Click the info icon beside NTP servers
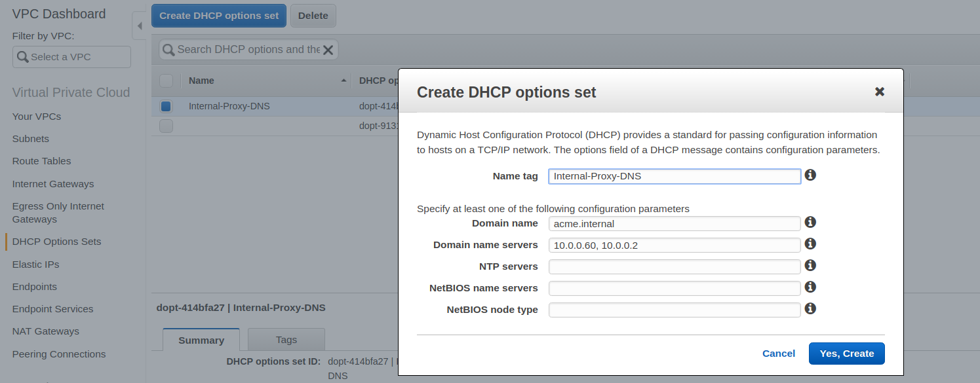 point(810,265)
